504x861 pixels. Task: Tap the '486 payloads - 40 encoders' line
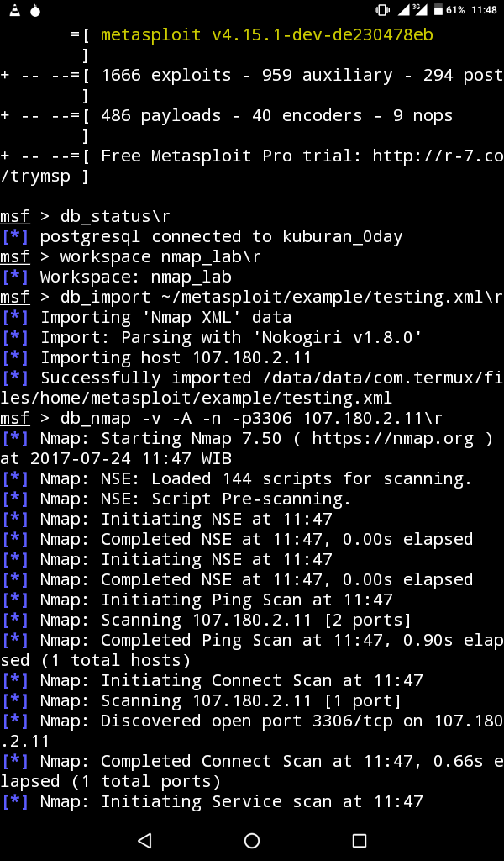[227, 116]
